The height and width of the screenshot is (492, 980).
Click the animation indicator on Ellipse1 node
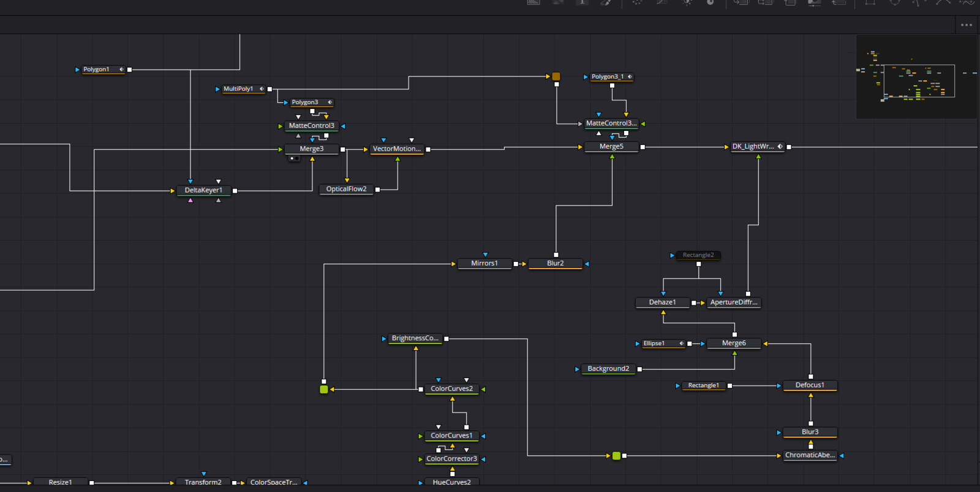click(681, 343)
